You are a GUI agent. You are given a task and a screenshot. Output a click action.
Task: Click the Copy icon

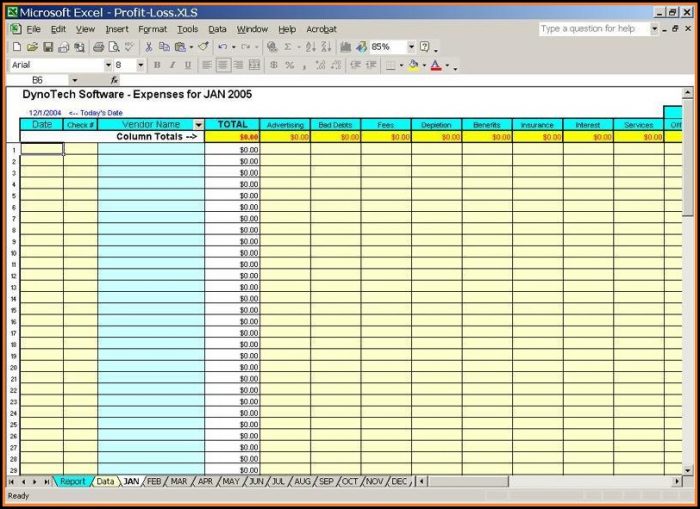164,46
